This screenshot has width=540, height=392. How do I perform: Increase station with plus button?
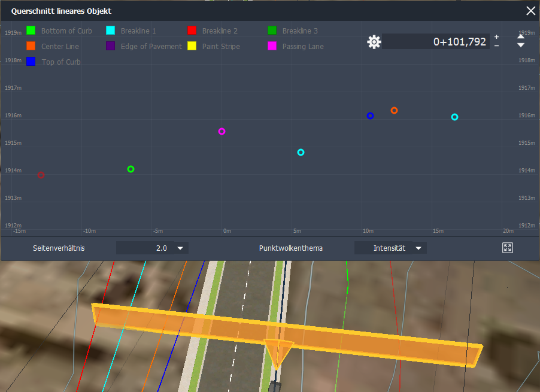(x=496, y=37)
